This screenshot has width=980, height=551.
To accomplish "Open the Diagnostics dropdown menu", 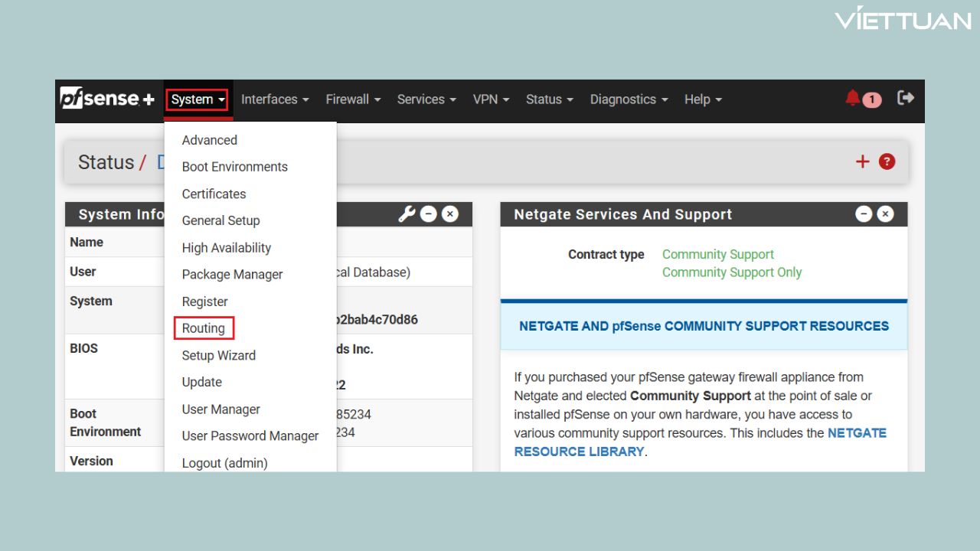I will (629, 99).
